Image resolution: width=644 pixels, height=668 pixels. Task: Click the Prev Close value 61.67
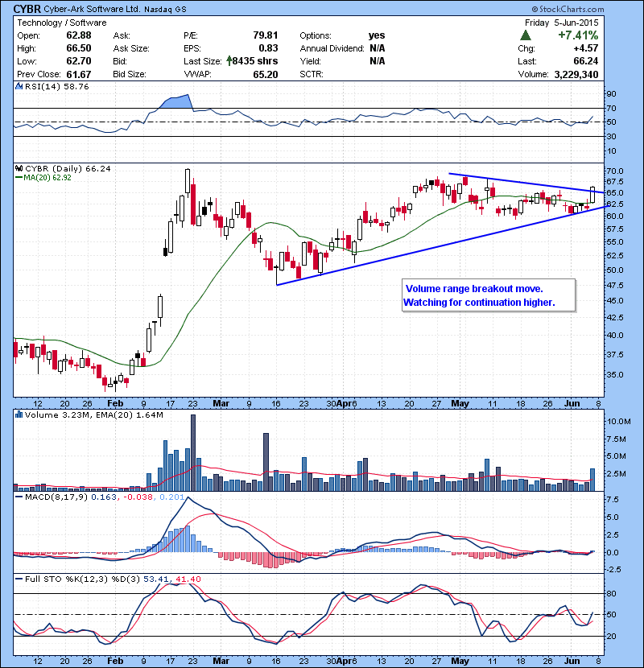tap(79, 75)
